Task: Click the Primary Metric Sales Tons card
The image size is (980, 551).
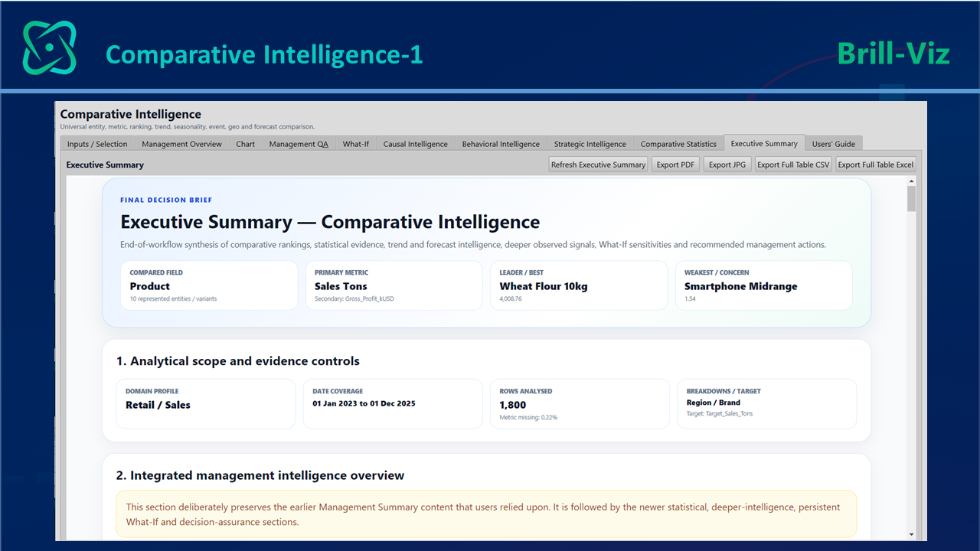Action: point(394,285)
